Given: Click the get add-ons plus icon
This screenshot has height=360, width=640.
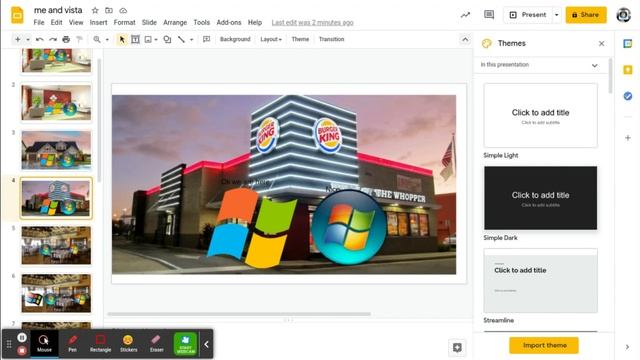Looking at the screenshot, I should pos(628,138).
